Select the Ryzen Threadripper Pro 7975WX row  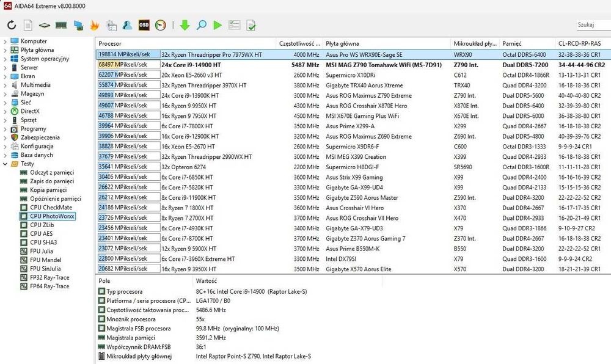[x=353, y=55]
